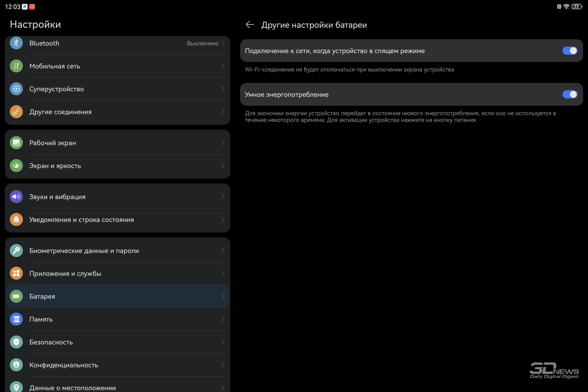Open Другие соединения via its chevron
This screenshot has width=588, height=392.
pyautogui.click(x=223, y=112)
